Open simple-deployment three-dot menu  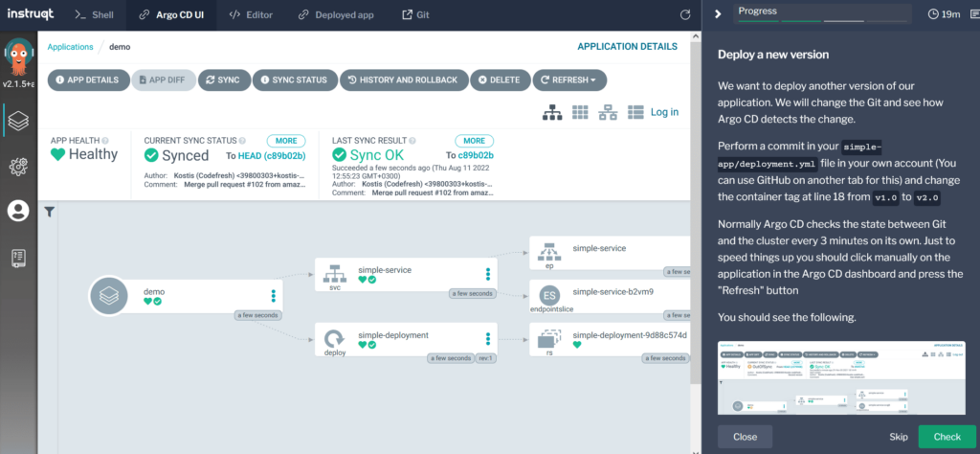[488, 339]
